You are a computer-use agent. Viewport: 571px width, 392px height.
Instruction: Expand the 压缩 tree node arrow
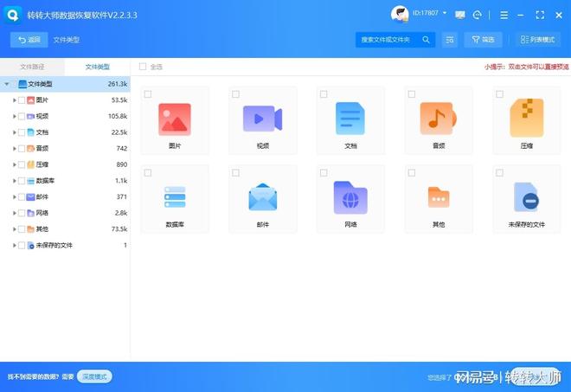[14, 164]
